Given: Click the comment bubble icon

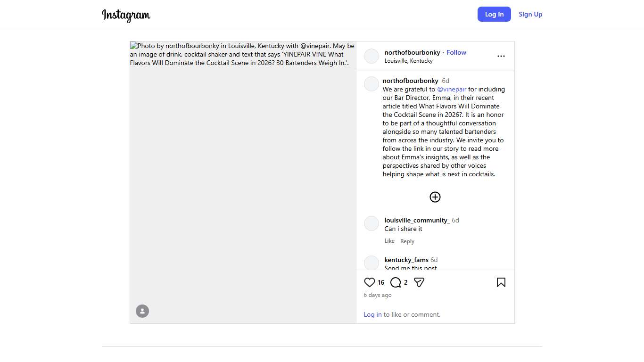Looking at the screenshot, I should point(396,282).
